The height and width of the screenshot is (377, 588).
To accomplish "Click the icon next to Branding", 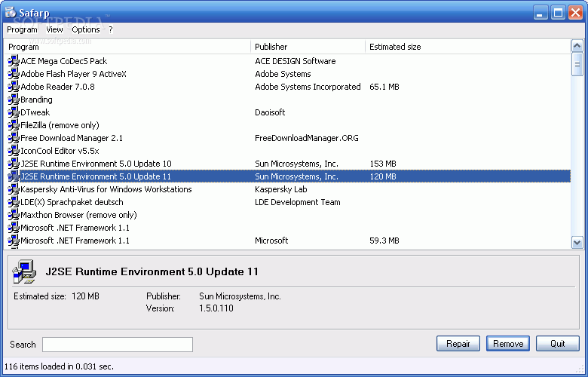I will pos(14,100).
